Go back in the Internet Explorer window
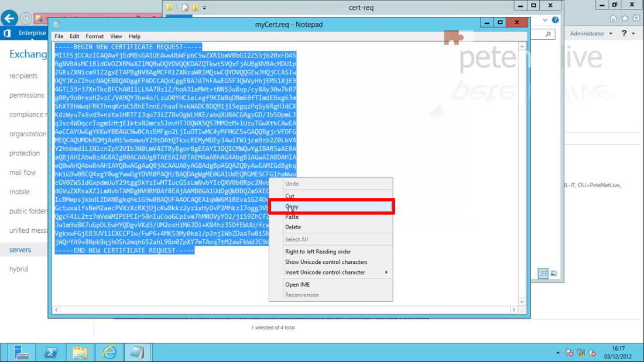The width and height of the screenshot is (644, 362). pos(9,18)
